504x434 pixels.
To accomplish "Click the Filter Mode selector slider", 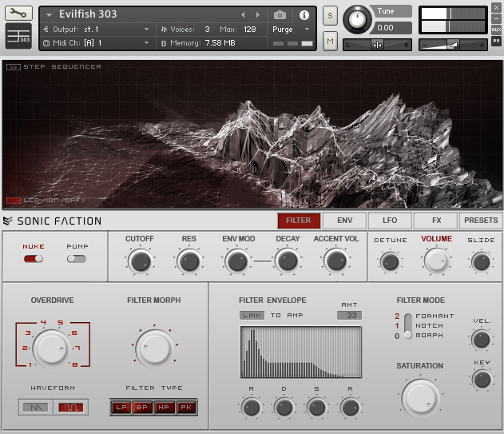I will click(409, 325).
